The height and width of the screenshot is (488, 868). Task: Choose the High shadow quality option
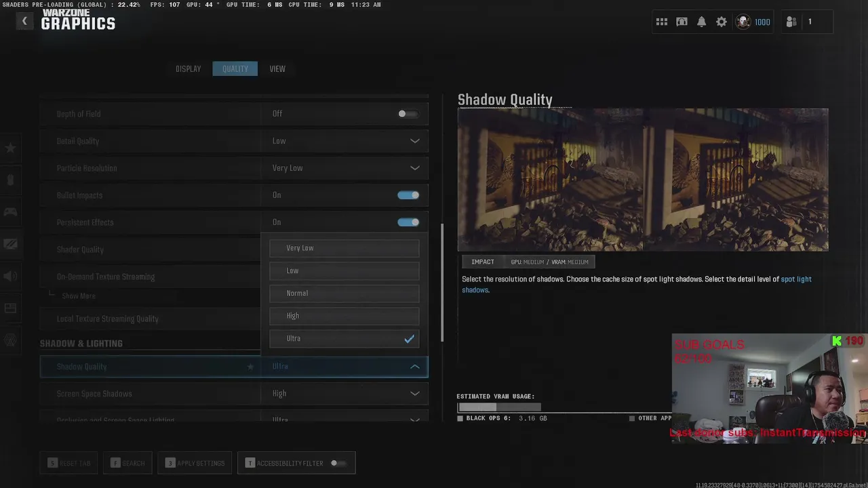[344, 316]
